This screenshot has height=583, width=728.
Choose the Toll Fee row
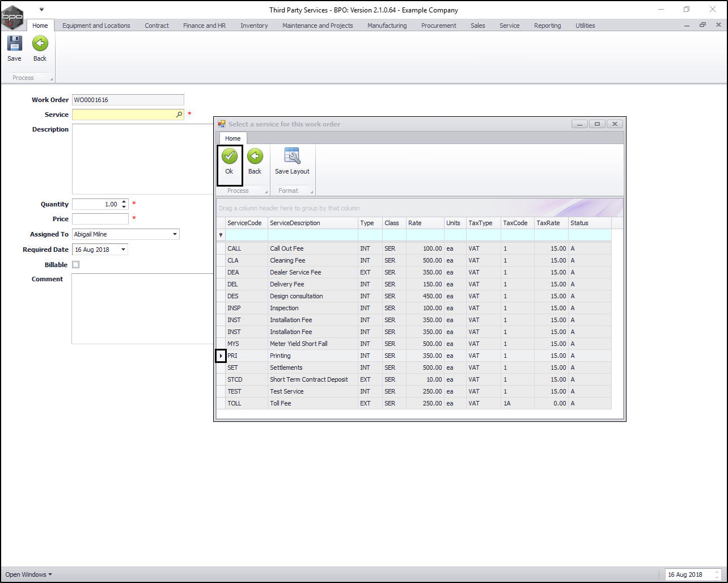pos(414,403)
